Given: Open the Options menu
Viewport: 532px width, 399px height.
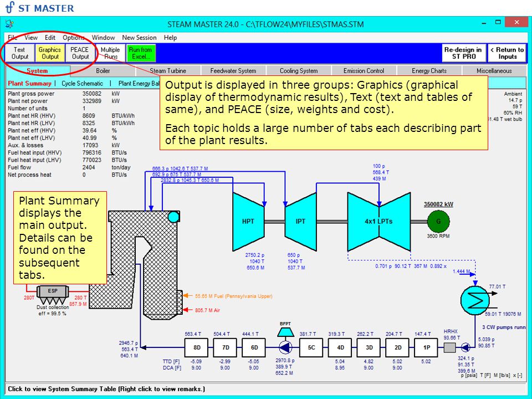Looking at the screenshot, I should pyautogui.click(x=73, y=38).
